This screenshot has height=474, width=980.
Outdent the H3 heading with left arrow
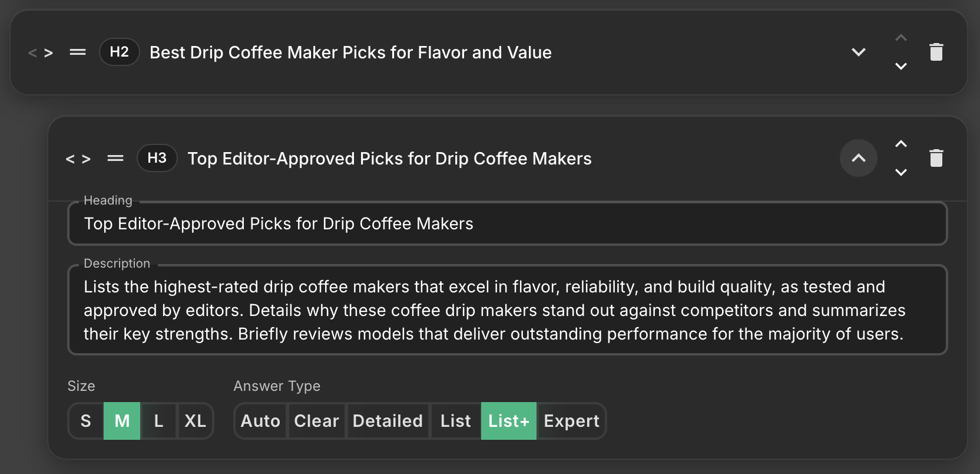click(70, 159)
